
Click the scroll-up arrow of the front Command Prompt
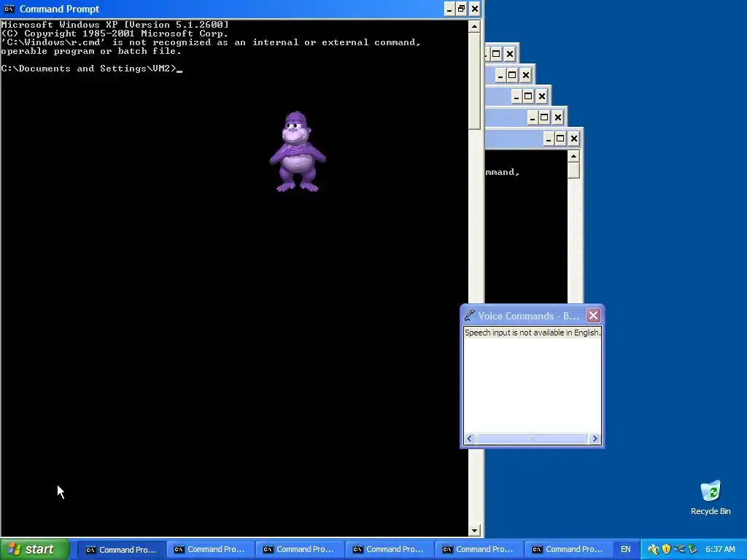474,27
